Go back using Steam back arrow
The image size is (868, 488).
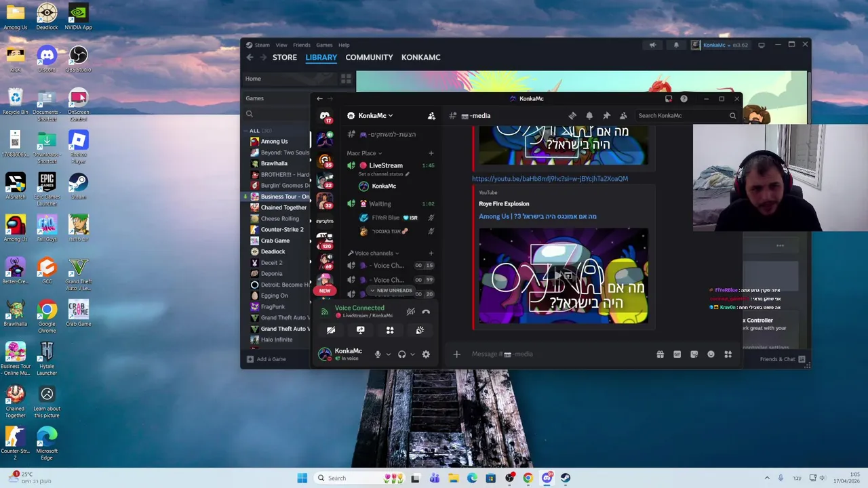coord(250,58)
